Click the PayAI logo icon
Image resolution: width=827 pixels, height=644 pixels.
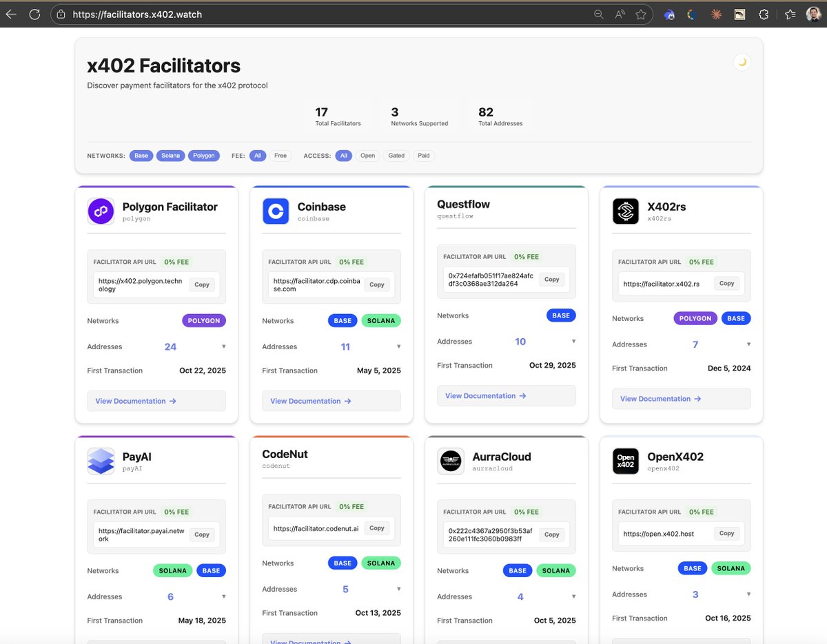click(101, 461)
